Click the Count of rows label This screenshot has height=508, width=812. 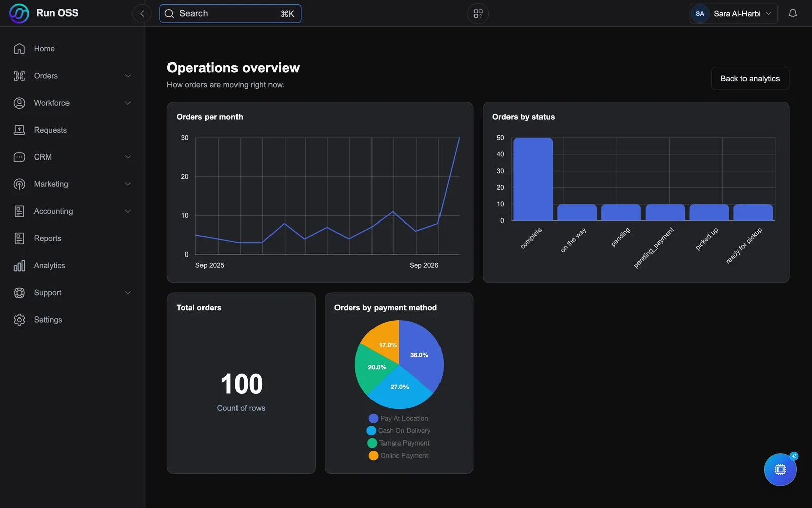[x=241, y=408]
